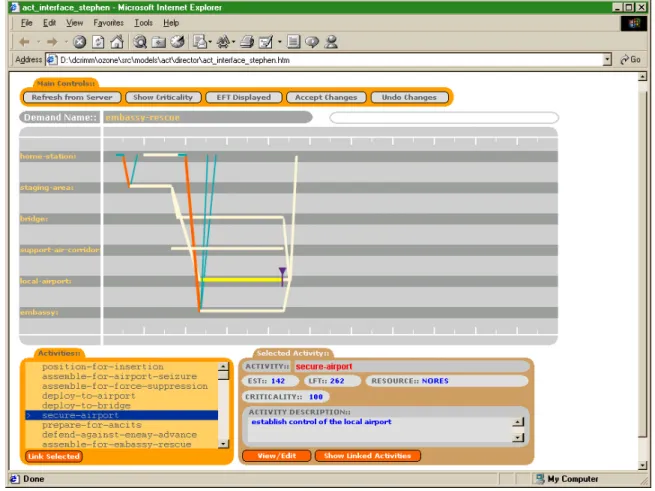655x491 pixels.
Task: Click the document page toolbar icon
Action: [294, 42]
